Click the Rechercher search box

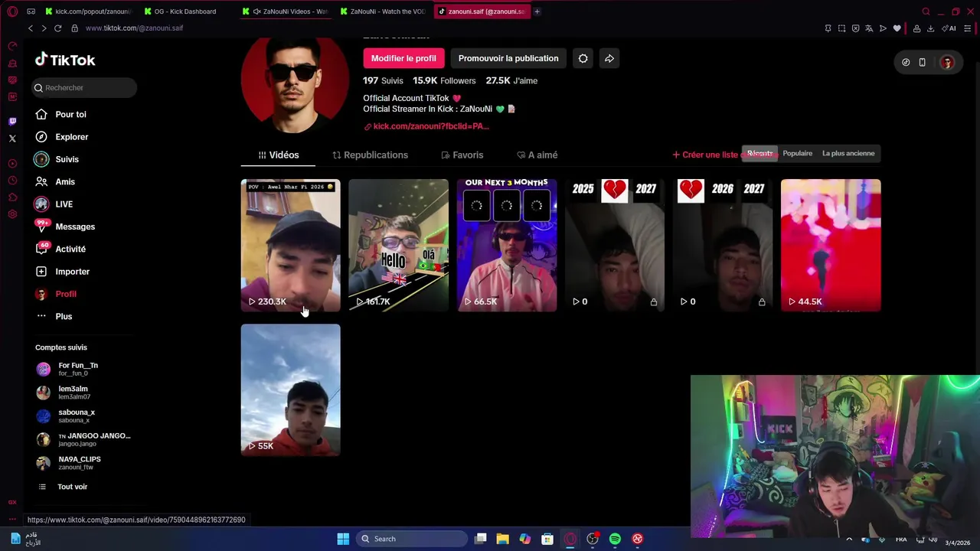[84, 87]
